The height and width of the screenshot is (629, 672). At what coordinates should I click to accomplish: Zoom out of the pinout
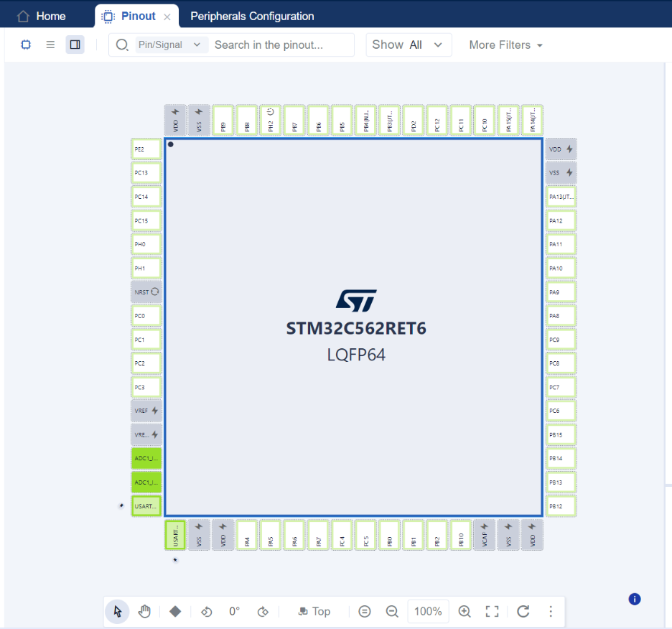[392, 612]
